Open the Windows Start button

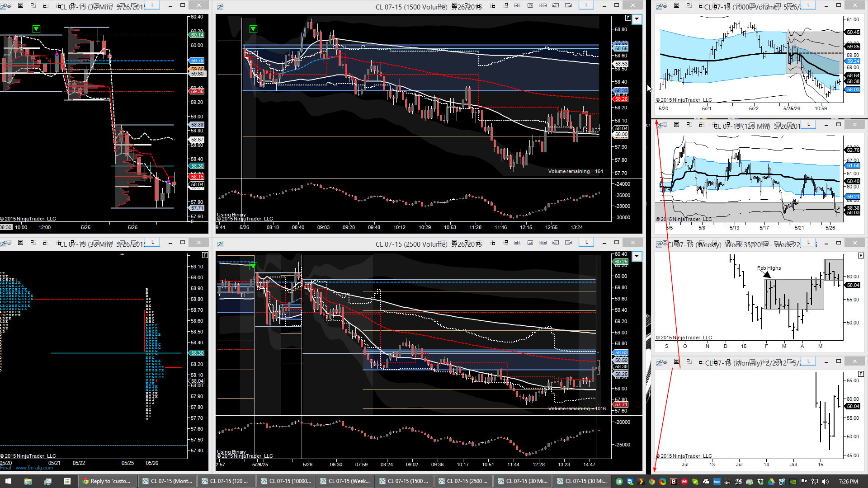8,481
